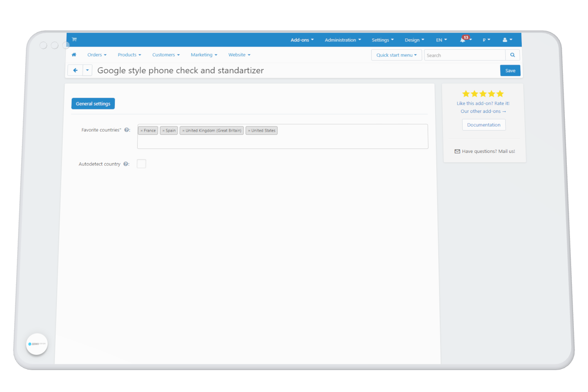
Task: Click into the Search input field
Action: pos(465,55)
